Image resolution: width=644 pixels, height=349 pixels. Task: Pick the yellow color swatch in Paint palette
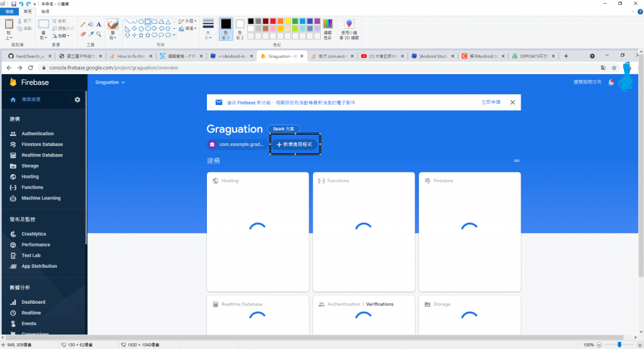point(288,21)
